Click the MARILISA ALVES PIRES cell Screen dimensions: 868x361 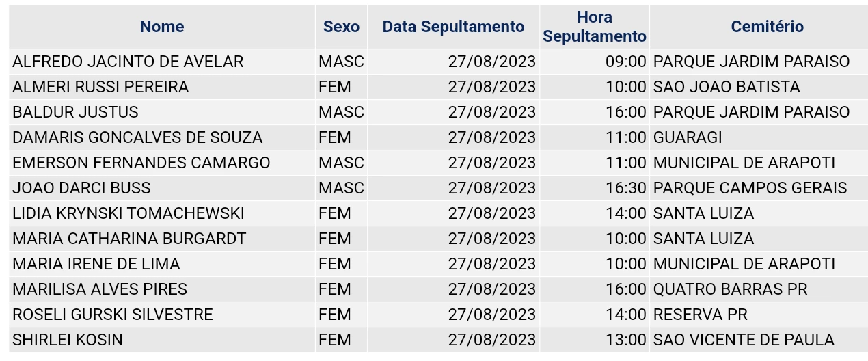[100, 289]
